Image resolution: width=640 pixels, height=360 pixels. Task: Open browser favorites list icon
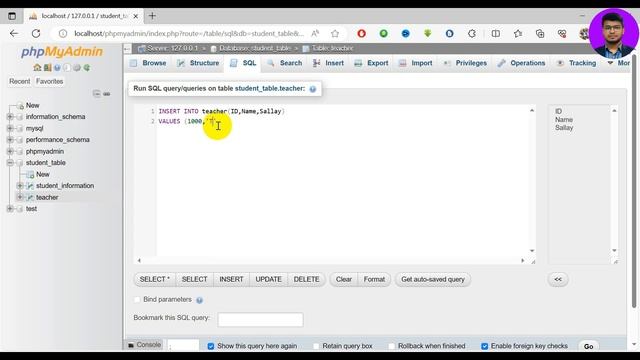pyautogui.click(x=518, y=33)
